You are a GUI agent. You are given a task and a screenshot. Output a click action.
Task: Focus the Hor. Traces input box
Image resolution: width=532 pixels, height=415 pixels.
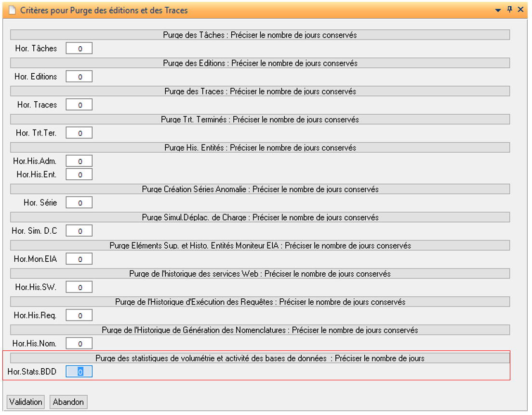(79, 105)
